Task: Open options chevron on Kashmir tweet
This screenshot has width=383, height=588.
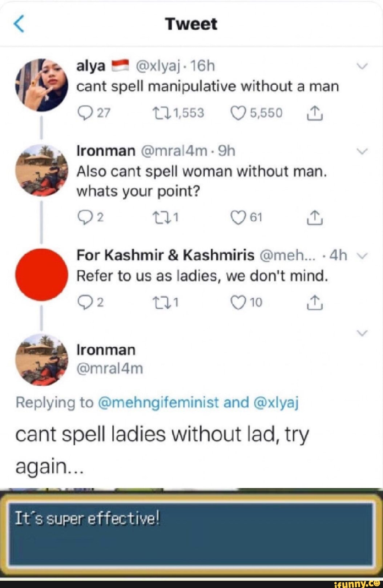Action: click(362, 256)
